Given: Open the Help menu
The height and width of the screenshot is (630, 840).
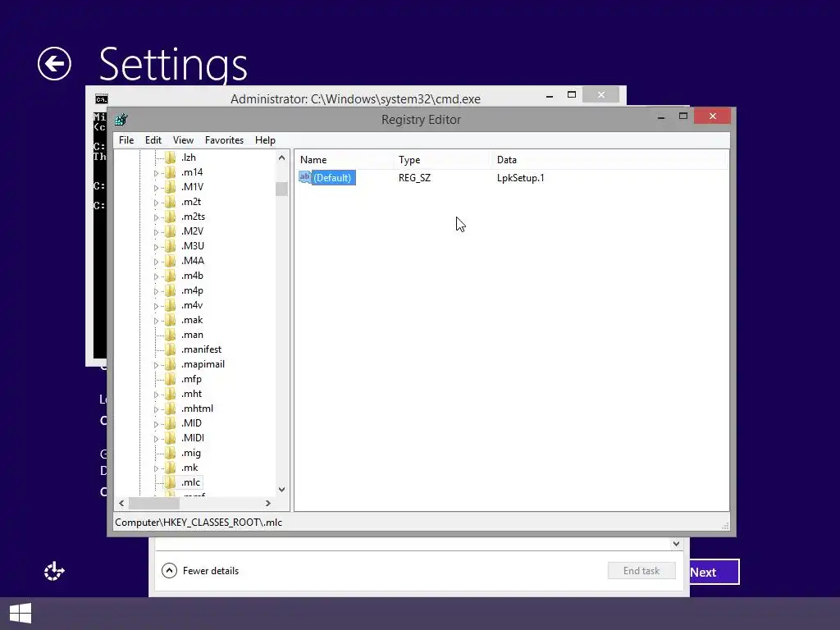Looking at the screenshot, I should pos(265,140).
